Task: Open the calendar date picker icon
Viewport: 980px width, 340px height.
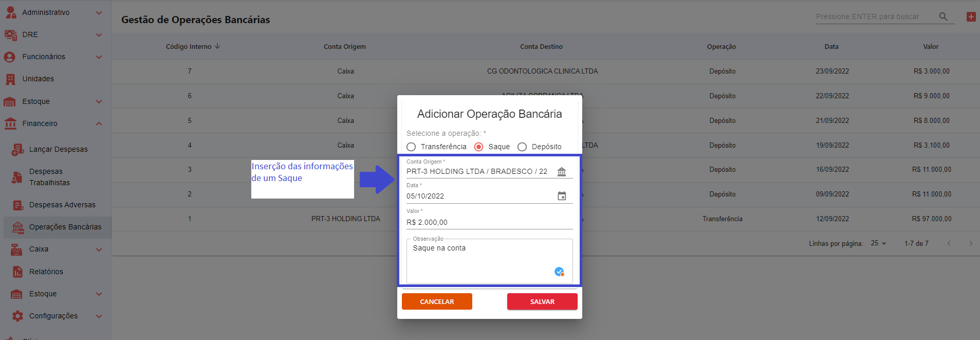Action: [562, 196]
